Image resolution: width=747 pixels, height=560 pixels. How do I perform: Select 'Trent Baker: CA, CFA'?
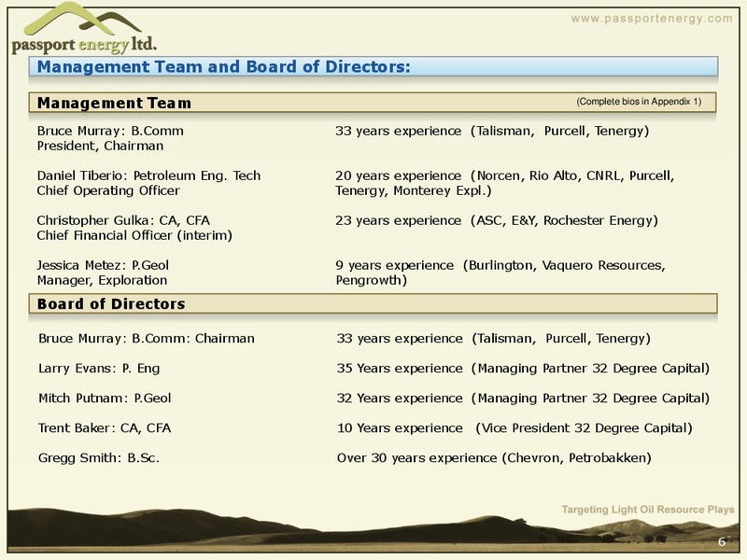coord(105,428)
